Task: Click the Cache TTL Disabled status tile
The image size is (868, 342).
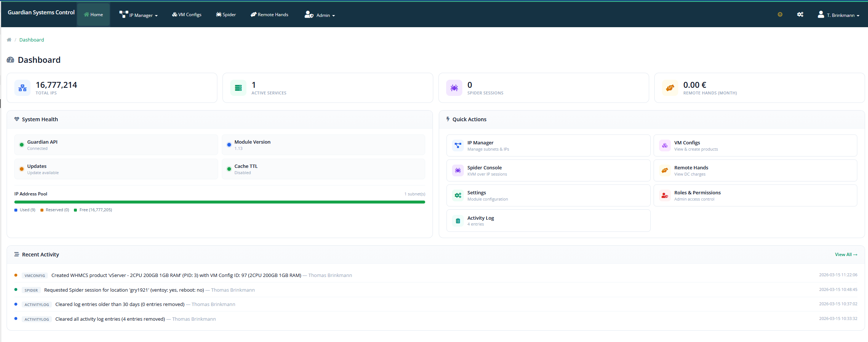Action: [x=323, y=169]
